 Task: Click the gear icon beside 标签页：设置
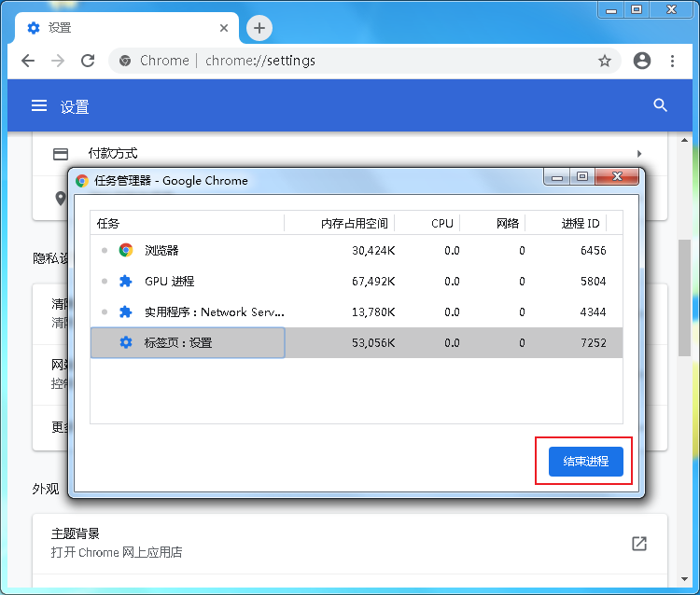coord(126,342)
